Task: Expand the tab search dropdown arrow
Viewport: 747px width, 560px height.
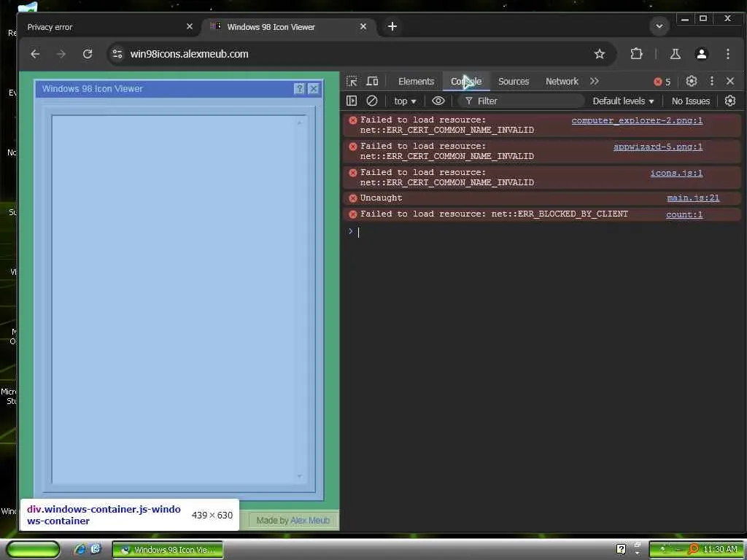Action: [659, 26]
